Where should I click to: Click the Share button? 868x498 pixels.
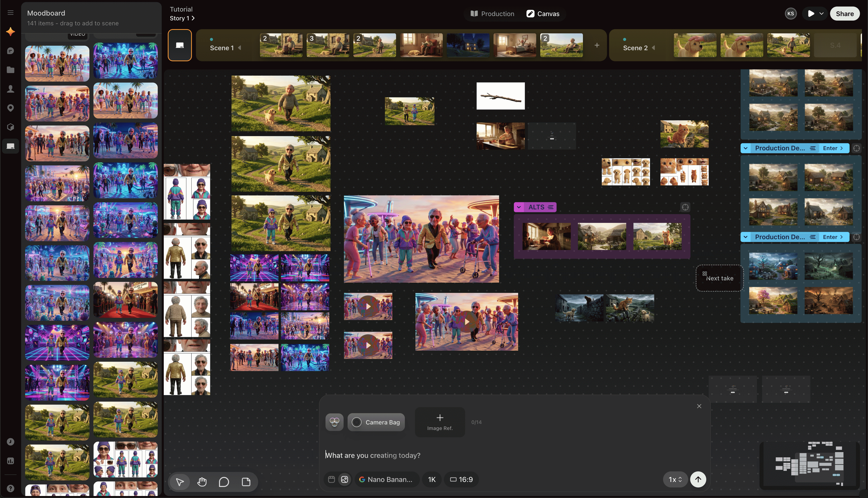(845, 14)
